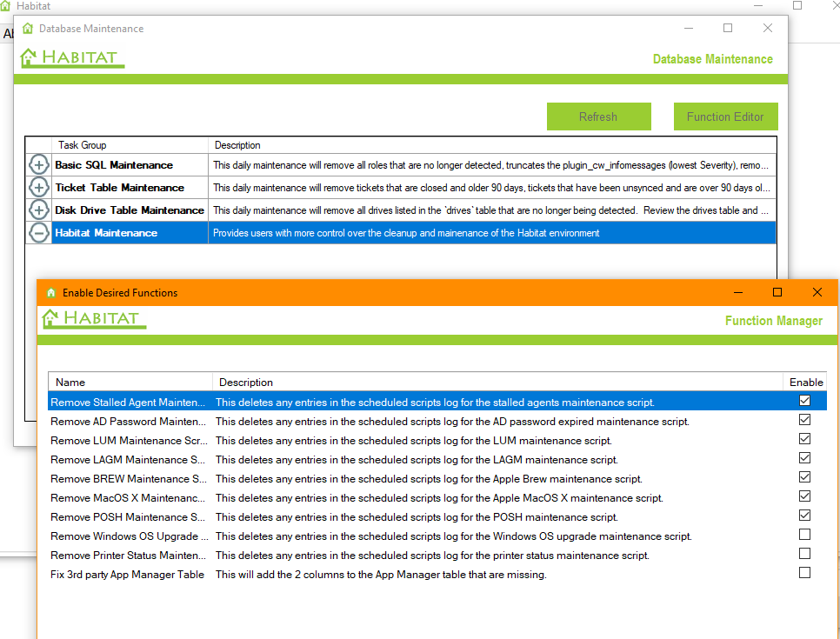The width and height of the screenshot is (840, 639).
Task: Uncheck Remove AD Password Maintenance function
Action: [804, 420]
